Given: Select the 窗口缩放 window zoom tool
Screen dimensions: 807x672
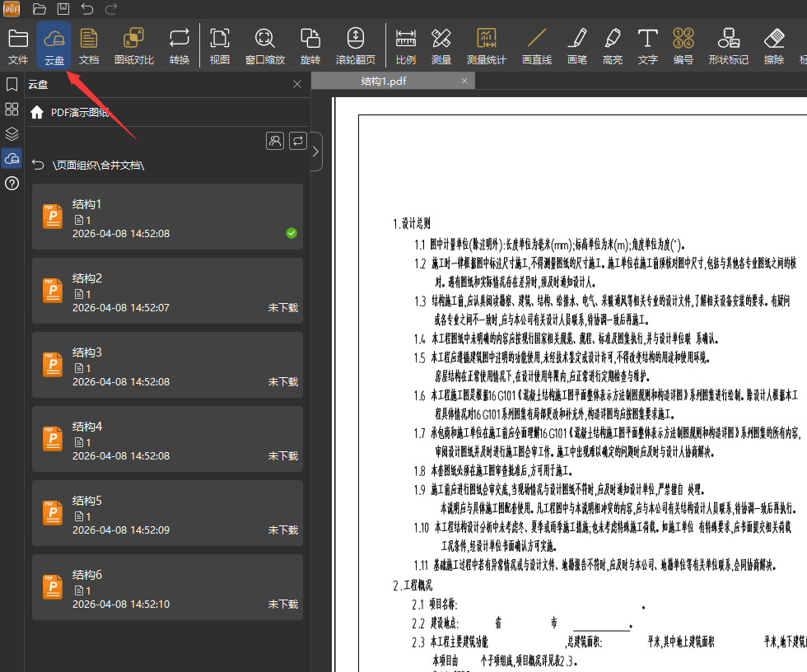Looking at the screenshot, I should [264, 45].
